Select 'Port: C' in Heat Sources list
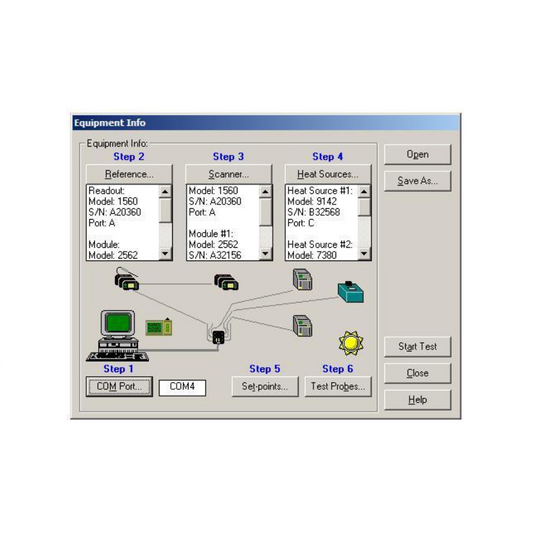 pyautogui.click(x=301, y=223)
